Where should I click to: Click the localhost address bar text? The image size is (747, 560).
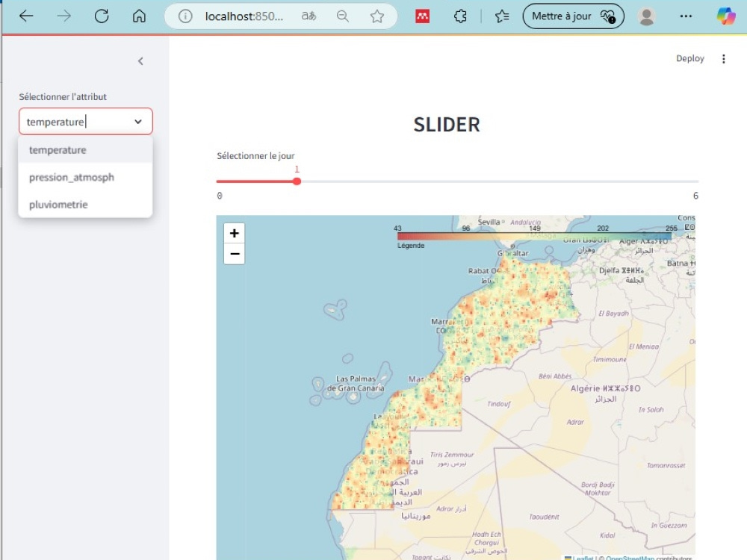click(x=244, y=16)
